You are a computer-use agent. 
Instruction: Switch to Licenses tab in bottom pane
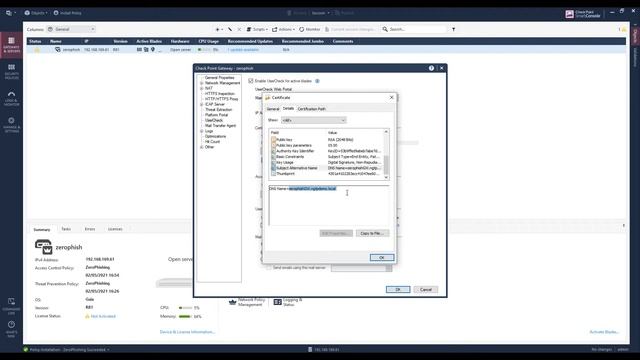click(x=115, y=229)
